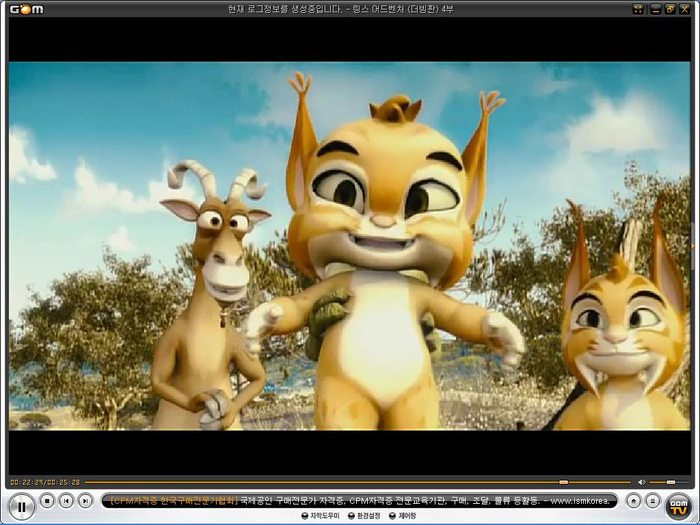Click the GOM logo in title bar
The width and height of the screenshot is (700, 525).
[26, 9]
